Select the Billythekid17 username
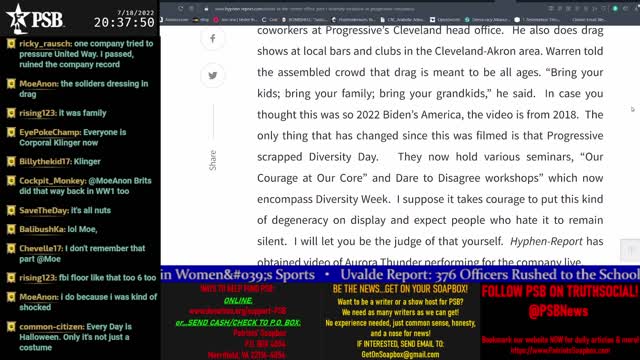The width and height of the screenshot is (640, 360). tap(45, 161)
